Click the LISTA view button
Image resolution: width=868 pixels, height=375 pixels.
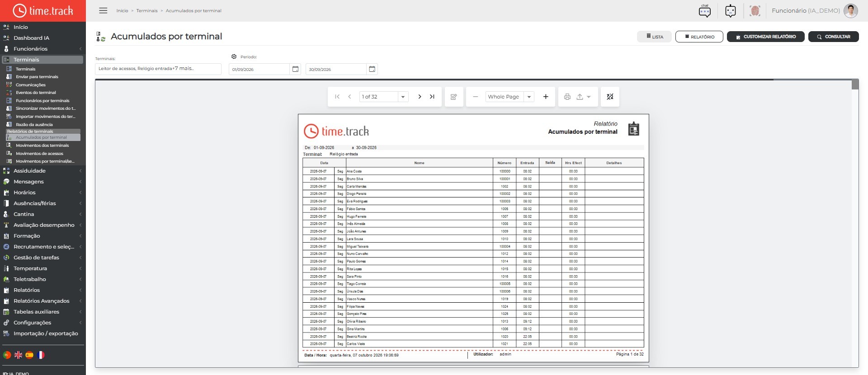click(x=655, y=37)
